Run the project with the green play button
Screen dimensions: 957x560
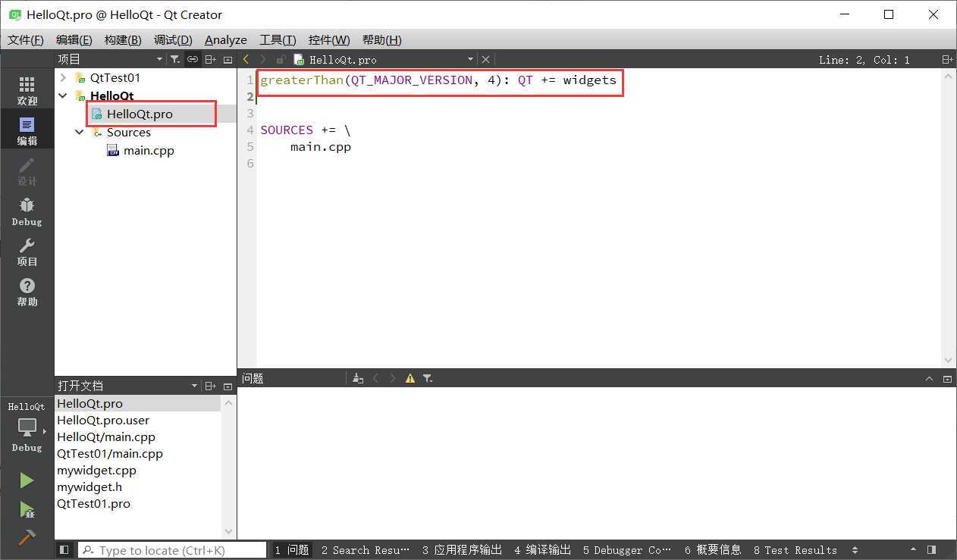point(27,480)
